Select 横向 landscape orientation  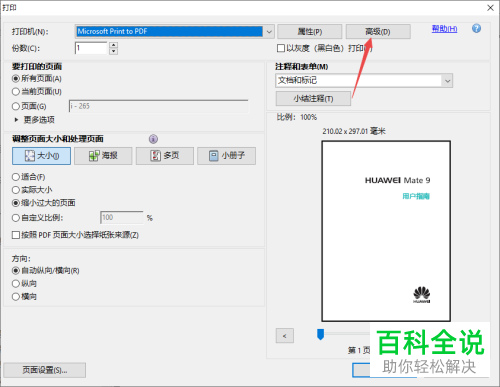click(24, 296)
